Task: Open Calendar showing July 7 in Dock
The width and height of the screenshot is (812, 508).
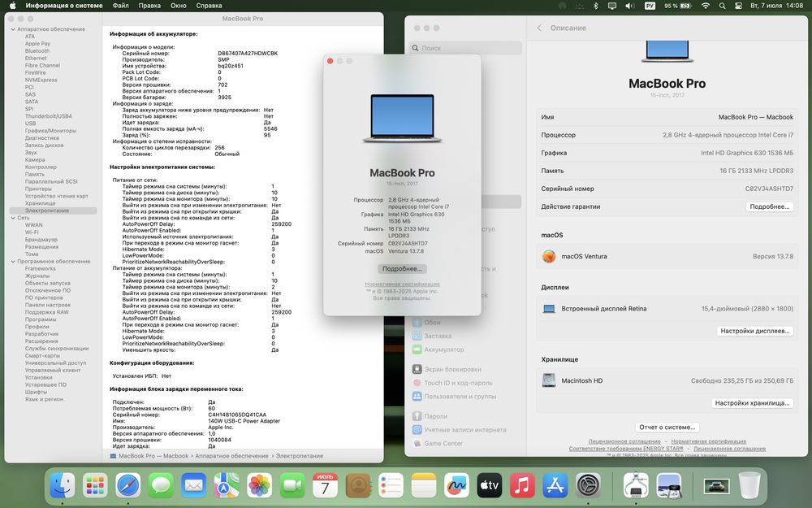Action: point(326,485)
